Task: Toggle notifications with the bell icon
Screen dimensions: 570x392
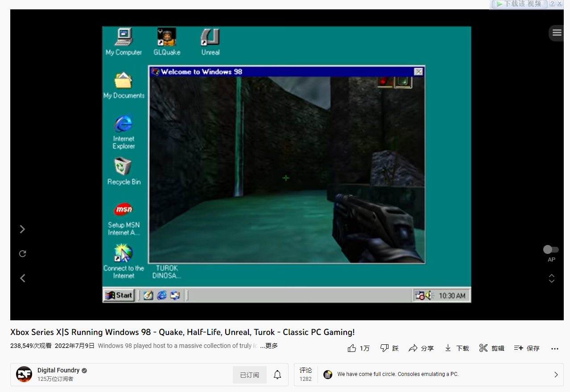Action: click(277, 375)
